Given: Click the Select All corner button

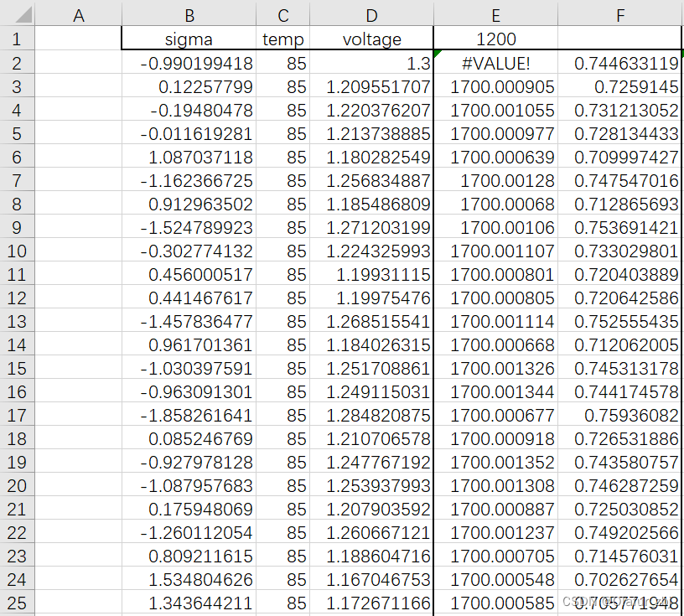Looking at the screenshot, I should tap(18, 12).
